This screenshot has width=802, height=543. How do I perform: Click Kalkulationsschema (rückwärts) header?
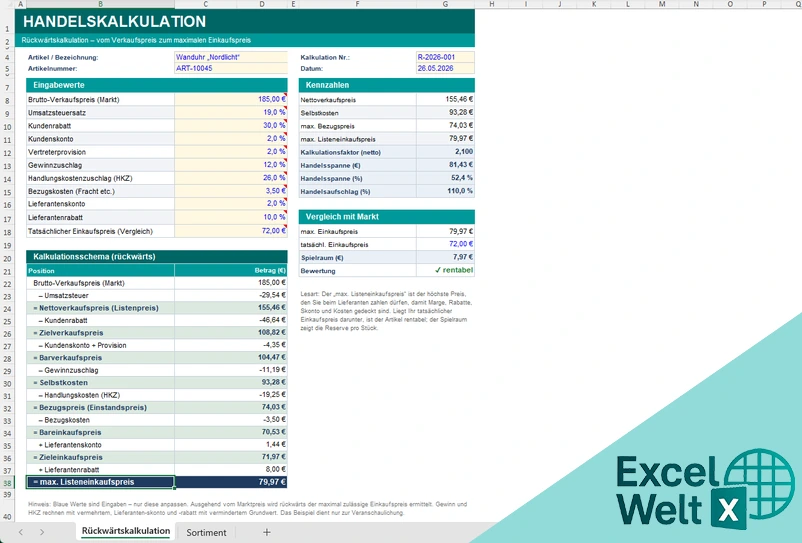tap(157, 257)
